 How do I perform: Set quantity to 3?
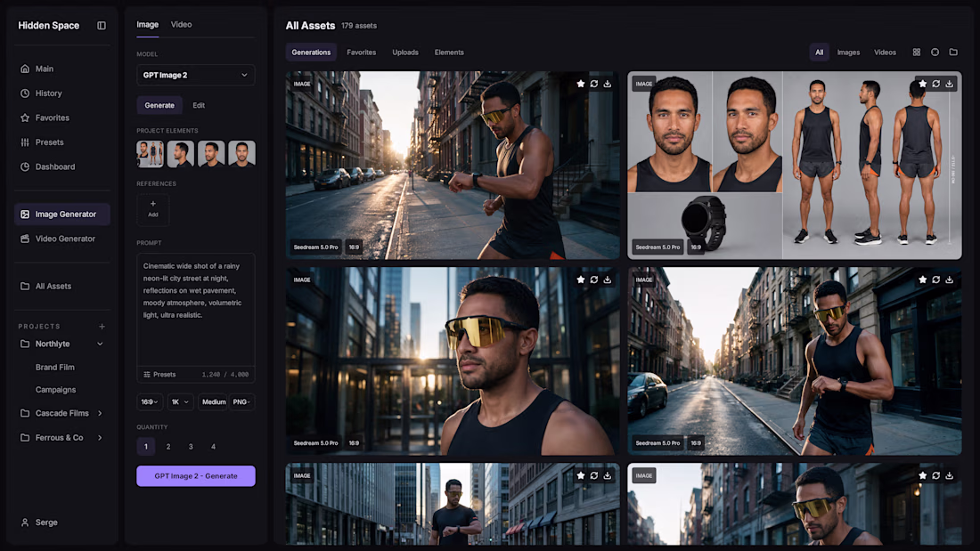(191, 447)
